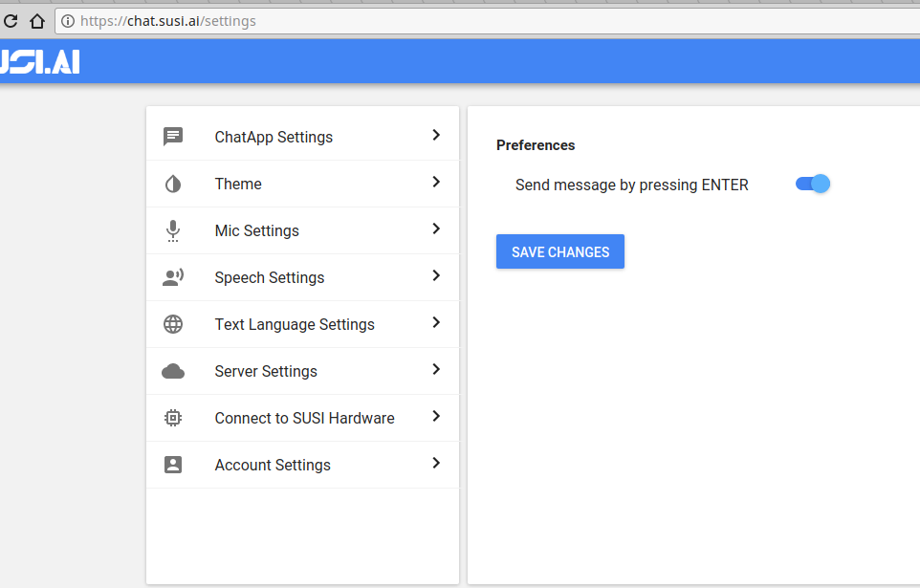This screenshot has width=920, height=588.
Task: Expand the ChatApp Settings chevron
Action: (x=436, y=135)
